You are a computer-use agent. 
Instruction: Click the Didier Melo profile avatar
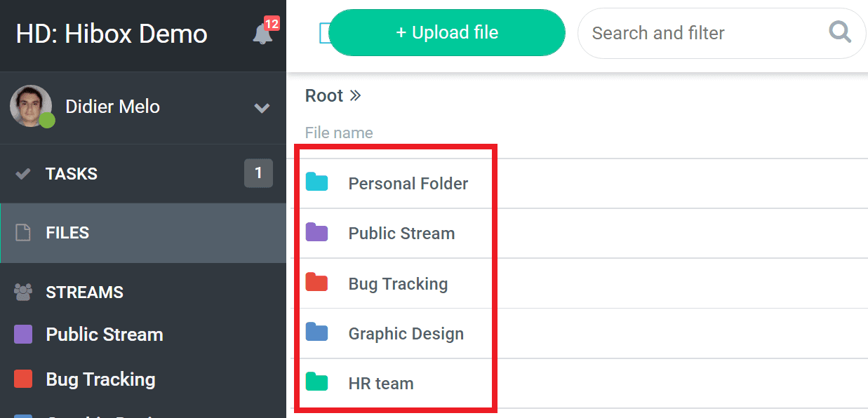point(31,107)
